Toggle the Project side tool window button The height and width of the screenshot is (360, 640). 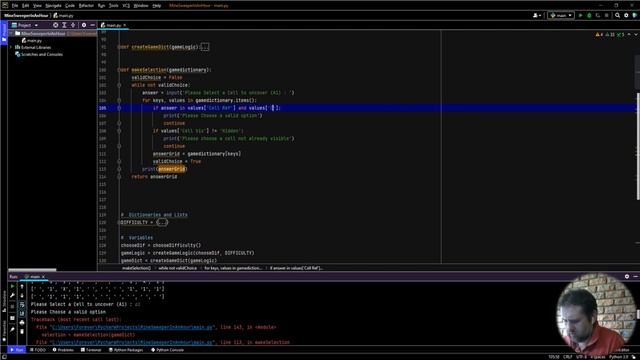pos(4,33)
